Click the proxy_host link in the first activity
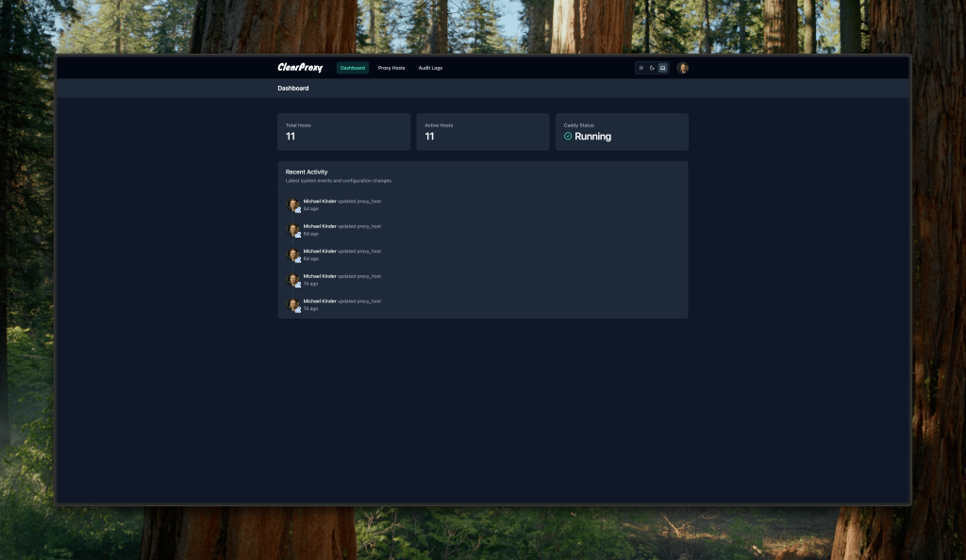 pos(370,201)
